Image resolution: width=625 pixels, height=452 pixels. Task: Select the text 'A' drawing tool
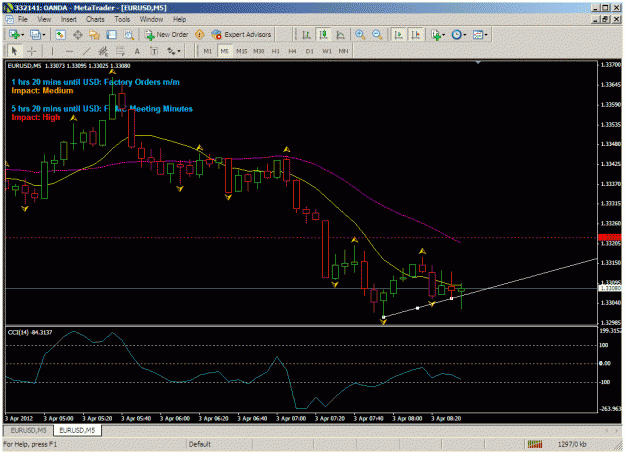[x=137, y=51]
